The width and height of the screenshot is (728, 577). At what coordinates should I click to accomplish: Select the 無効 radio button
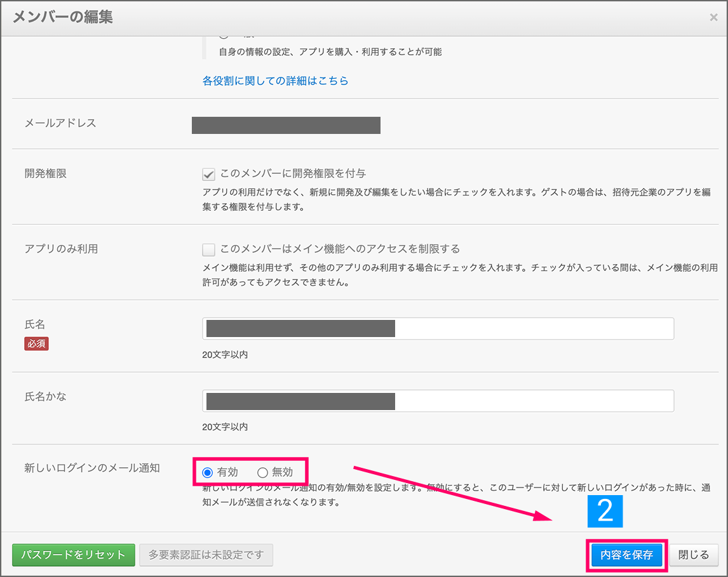[262, 472]
